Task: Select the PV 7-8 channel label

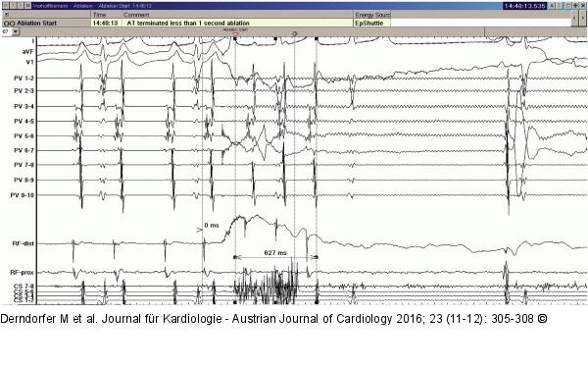Action: coord(24,165)
